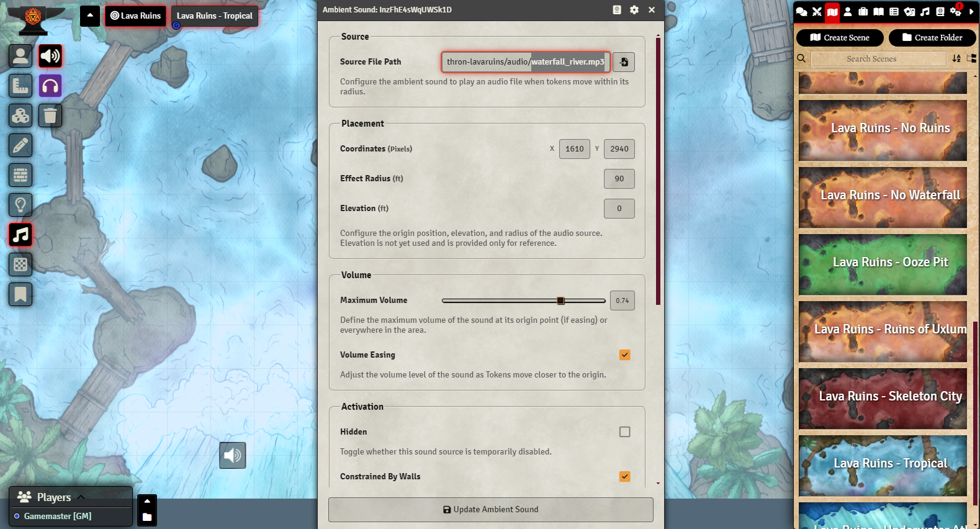Open the Lighting Controls tool
The height and width of the screenshot is (529, 980).
tap(20, 206)
